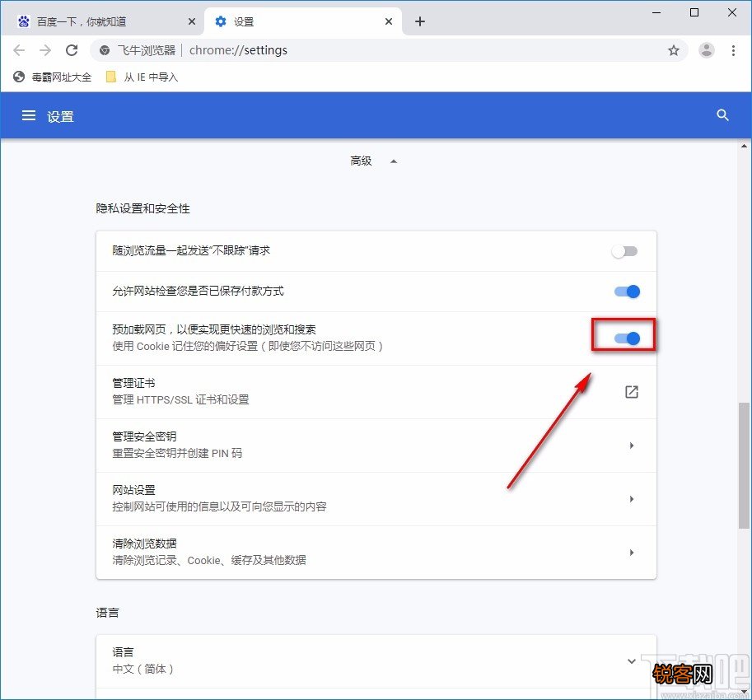Click 控制网站可使用的信息 description text
The image size is (752, 700).
220,506
